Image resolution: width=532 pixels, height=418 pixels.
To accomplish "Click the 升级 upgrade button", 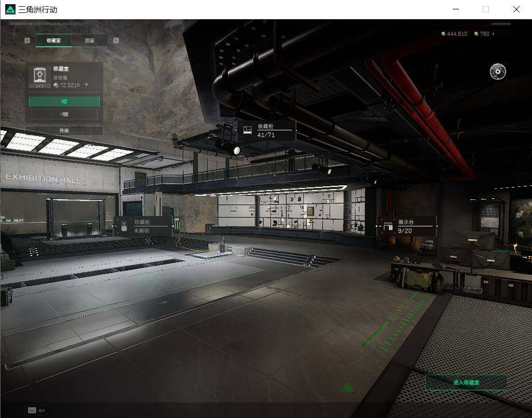I will click(64, 131).
